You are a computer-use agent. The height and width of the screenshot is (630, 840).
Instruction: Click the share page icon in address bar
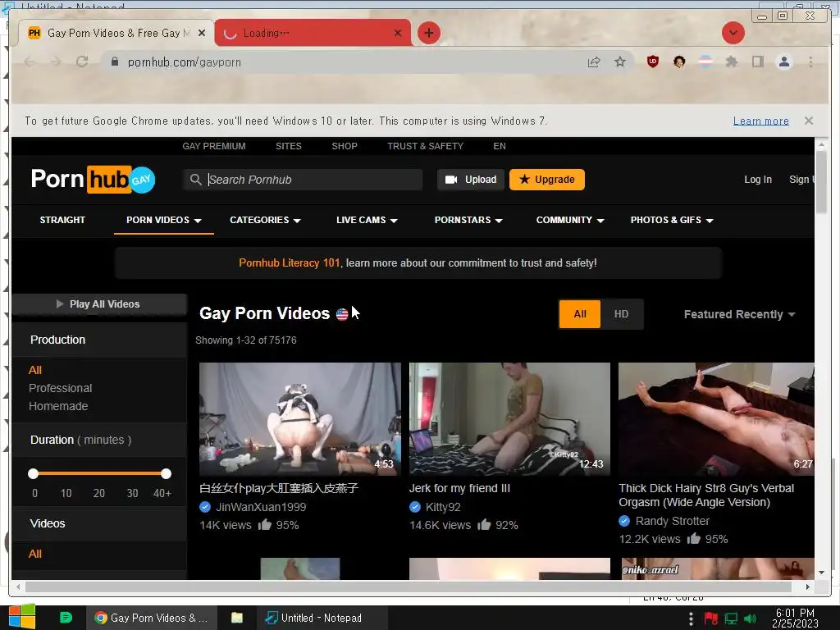(594, 62)
